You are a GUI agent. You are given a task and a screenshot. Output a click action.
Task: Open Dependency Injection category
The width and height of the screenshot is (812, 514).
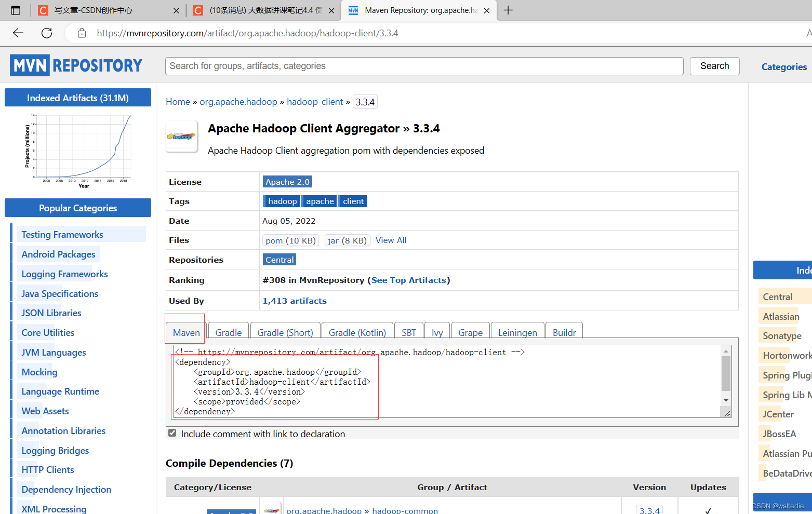coord(66,490)
